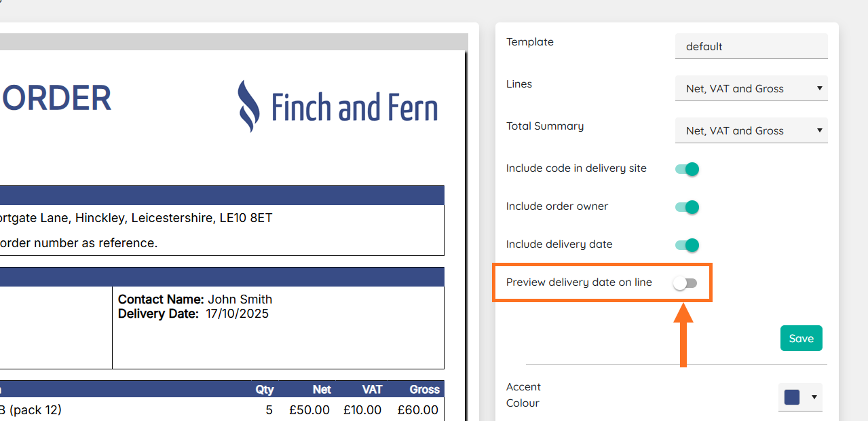This screenshot has width=868, height=421.
Task: Click the Finch and Fern flame logo icon
Action: tap(248, 106)
